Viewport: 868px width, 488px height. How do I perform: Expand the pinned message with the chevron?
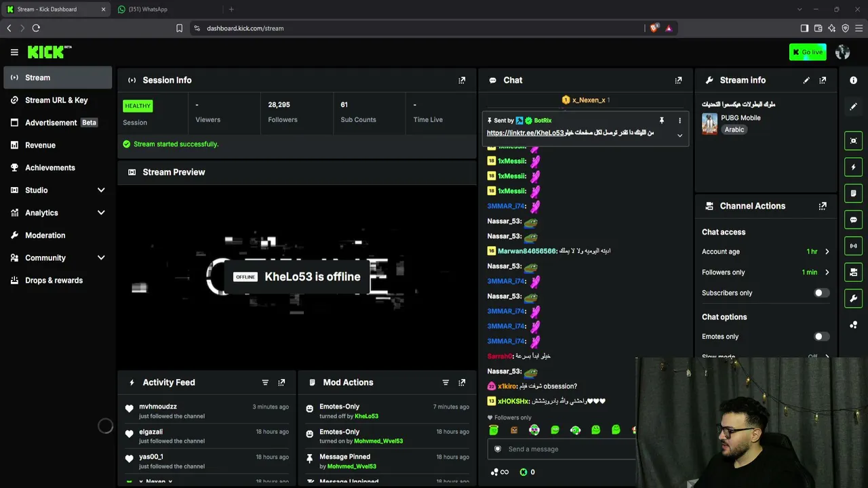pos(679,135)
